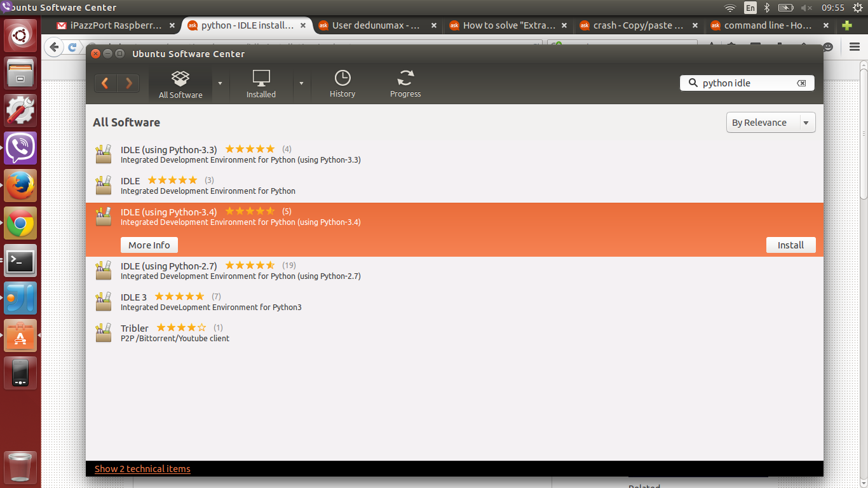
Task: Open the session gear menu in top panel
Action: 858,8
